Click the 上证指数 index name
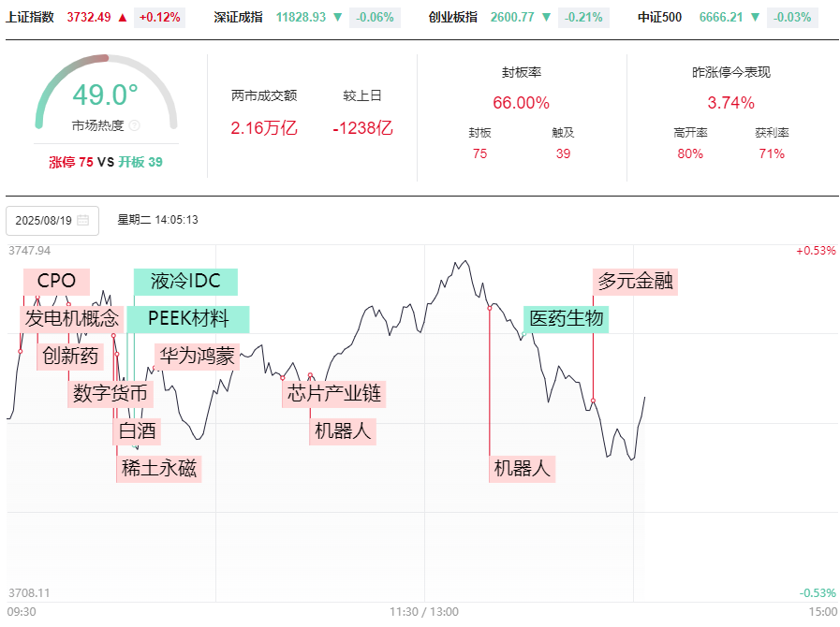840x627 pixels. [x=30, y=17]
